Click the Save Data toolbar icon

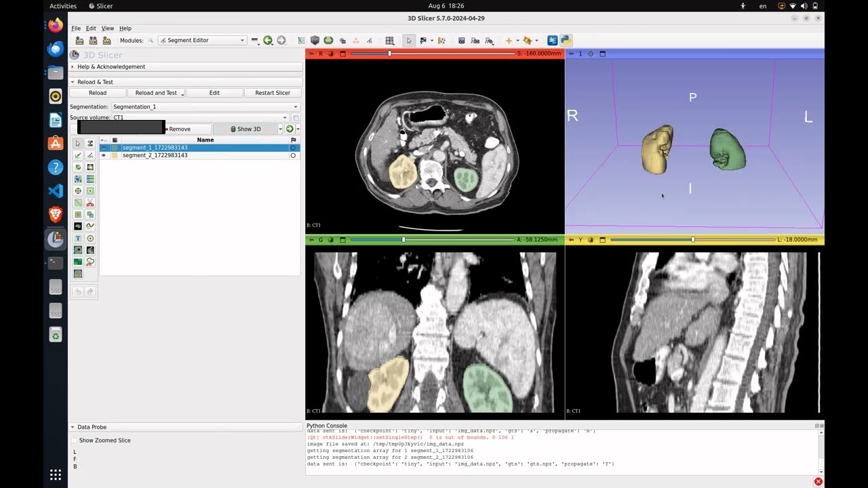click(x=106, y=41)
